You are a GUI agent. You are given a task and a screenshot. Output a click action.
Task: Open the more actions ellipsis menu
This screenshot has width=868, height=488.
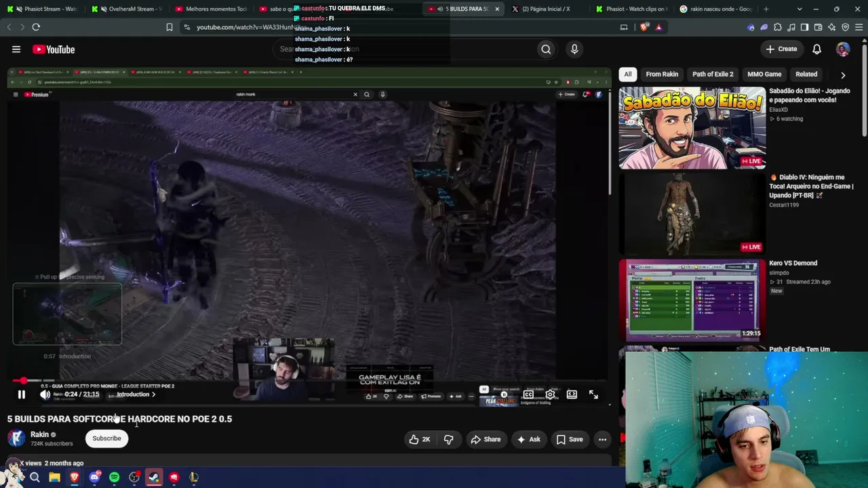[602, 439]
